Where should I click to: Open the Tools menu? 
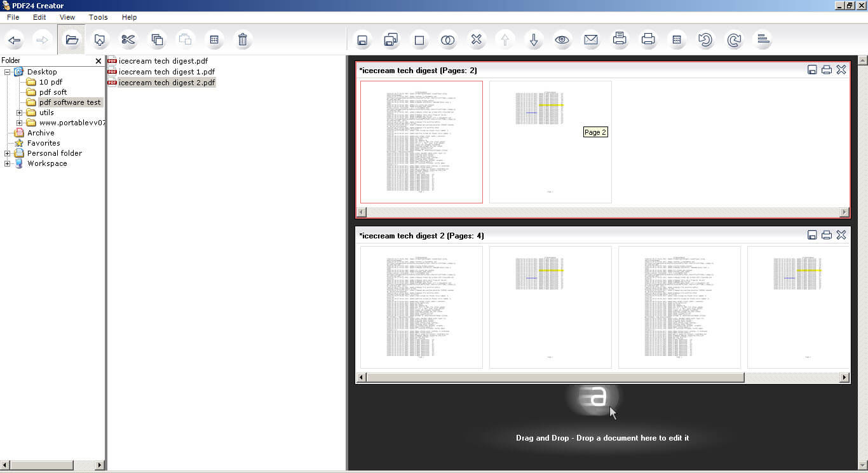click(98, 17)
